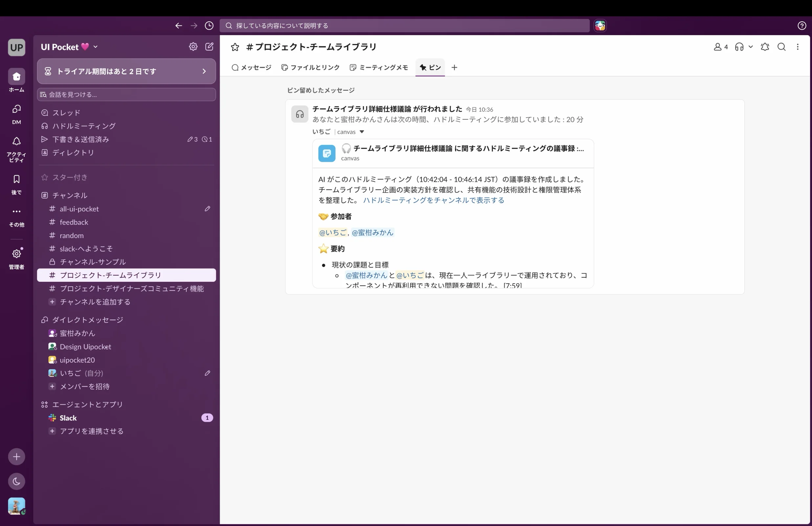The height and width of the screenshot is (526, 812).
Task: Open private channel チャンネル-サンプル
Action: 126,262
